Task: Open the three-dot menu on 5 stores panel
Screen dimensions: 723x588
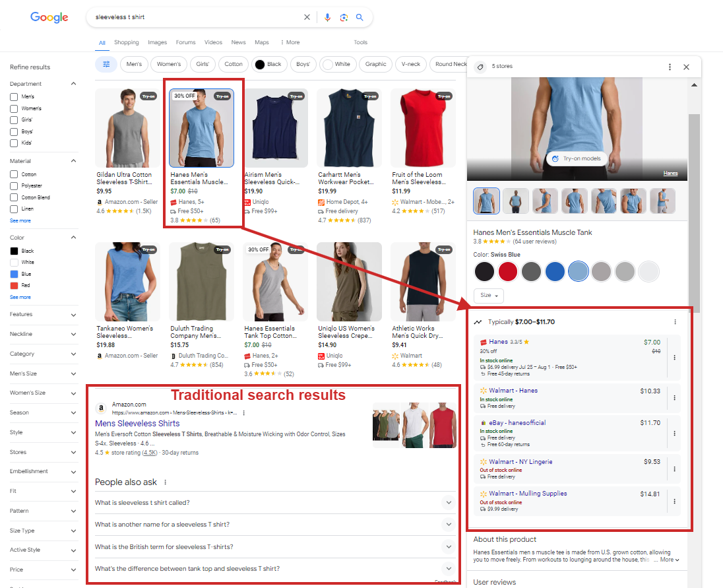Action: [671, 66]
